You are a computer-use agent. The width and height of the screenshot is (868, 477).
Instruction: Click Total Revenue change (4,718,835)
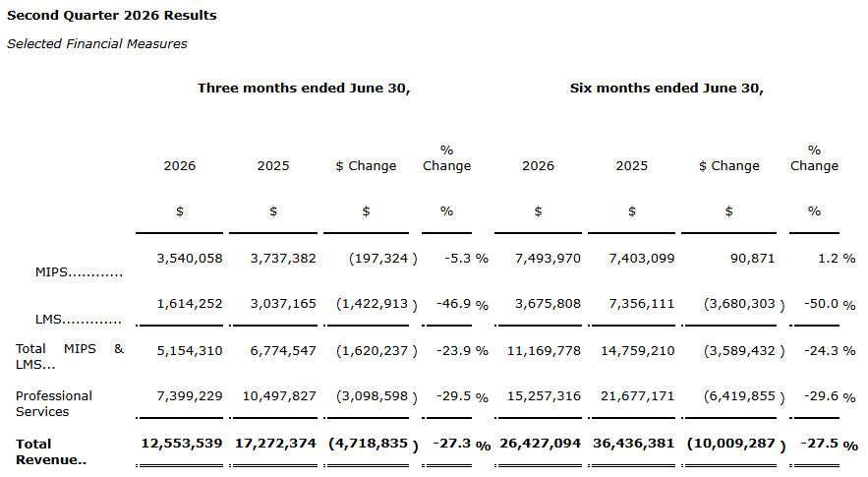374,445
